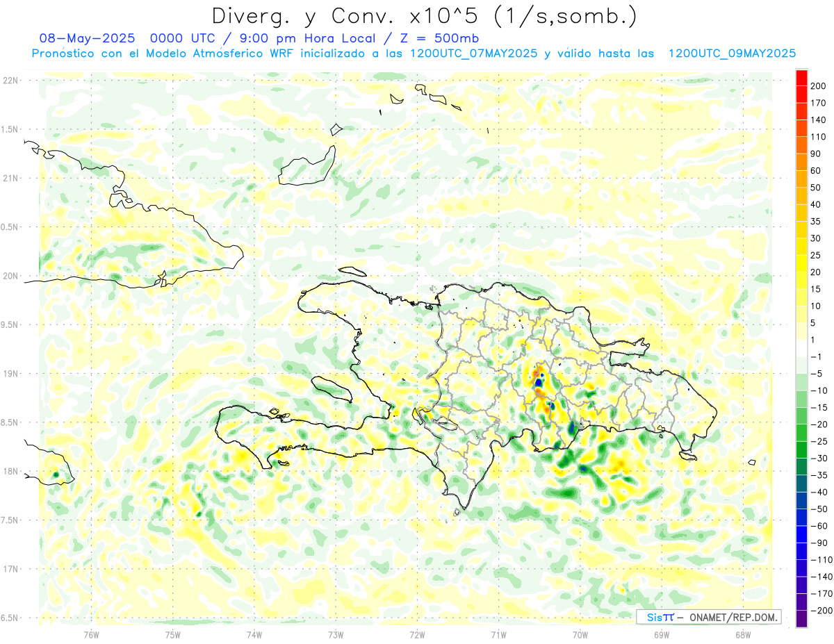834x644 pixels.
Task: Click the bottom purple swatch below -200
Action: click(801, 619)
